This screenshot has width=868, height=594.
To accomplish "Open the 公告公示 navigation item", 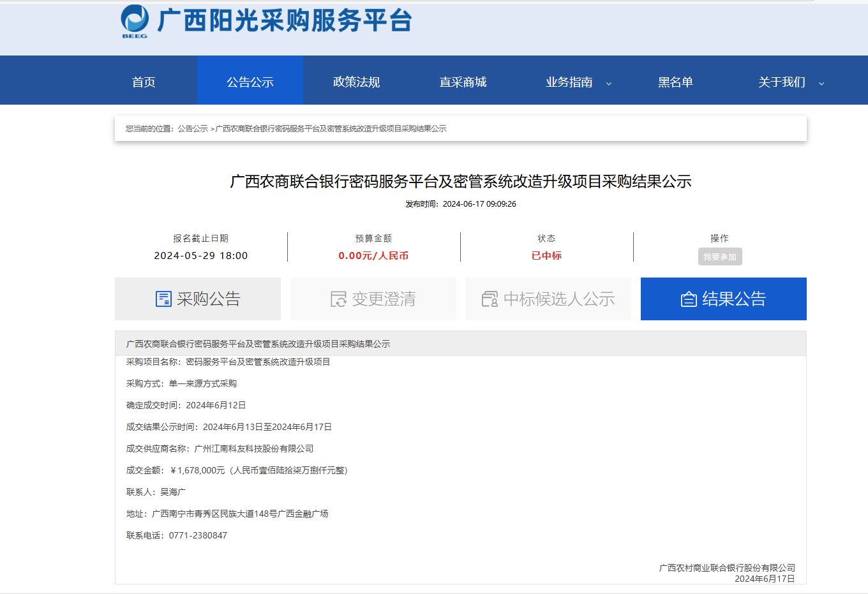I will pos(250,82).
